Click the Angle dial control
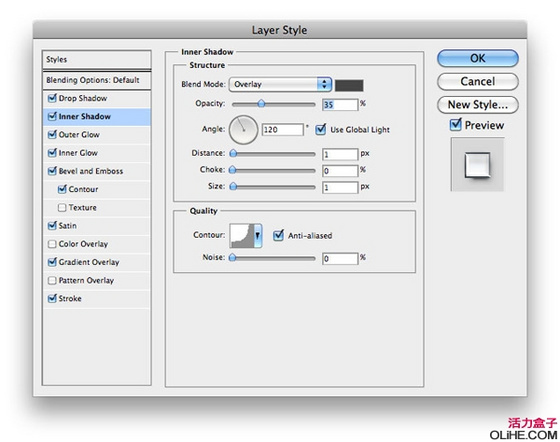 pos(243,130)
